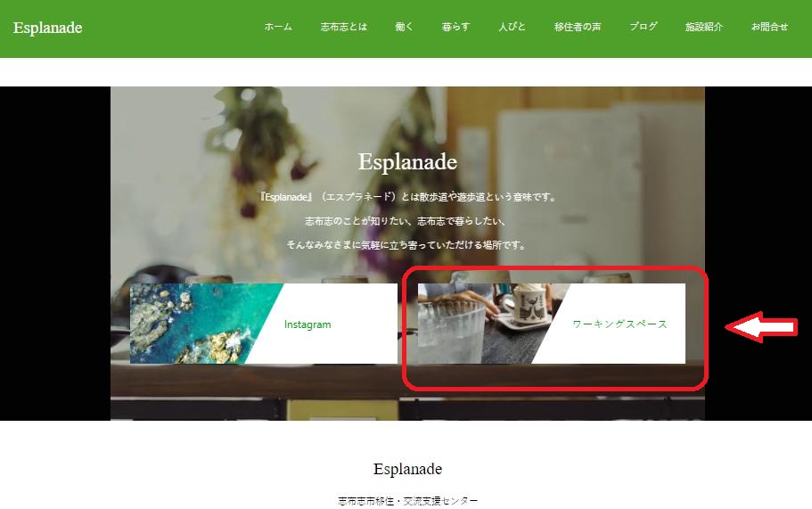Click the hero text about 散歩道や遊歩道
Image resolution: width=812 pixels, height=509 pixels.
click(x=407, y=197)
